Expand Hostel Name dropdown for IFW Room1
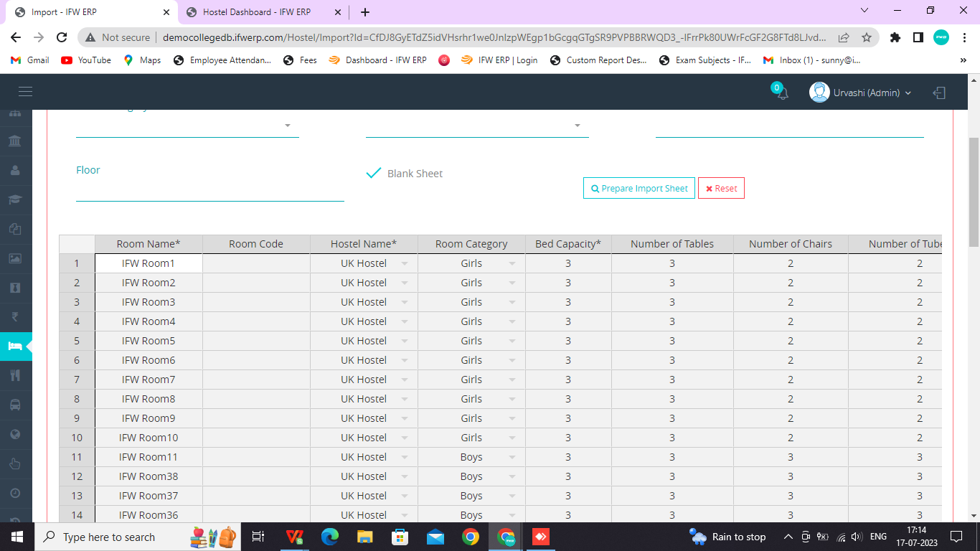This screenshot has height=551, width=980. [x=405, y=264]
